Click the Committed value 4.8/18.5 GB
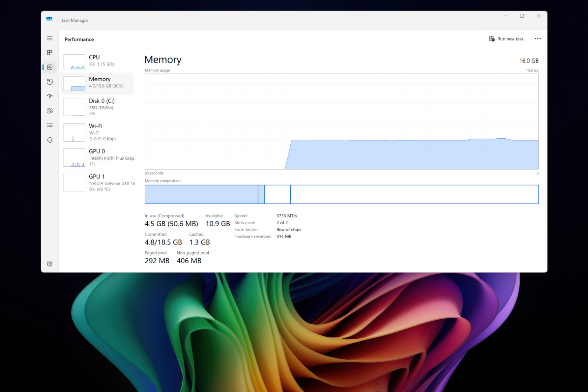Screen dimensions: 588x392 pos(163,242)
